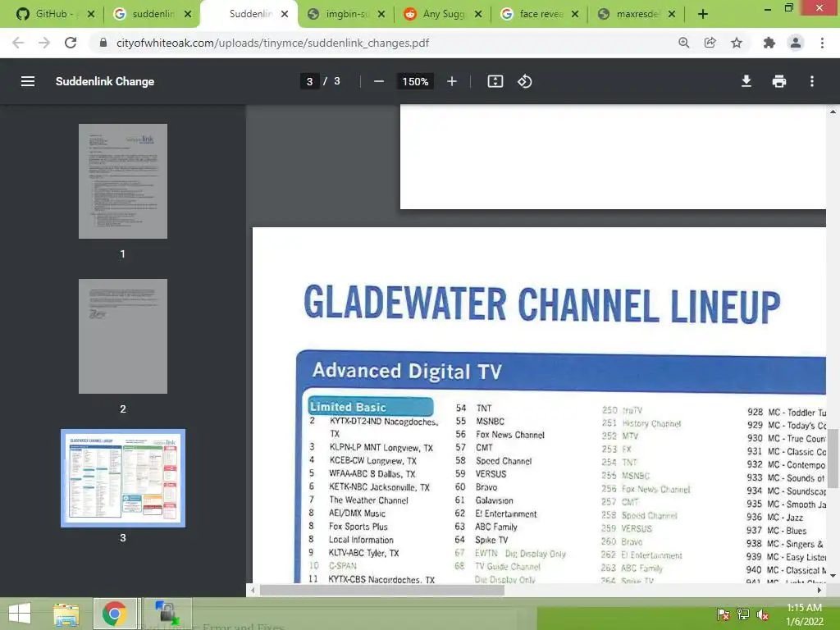Close the face reveal tab
This screenshot has width=840, height=630.
coord(575,14)
